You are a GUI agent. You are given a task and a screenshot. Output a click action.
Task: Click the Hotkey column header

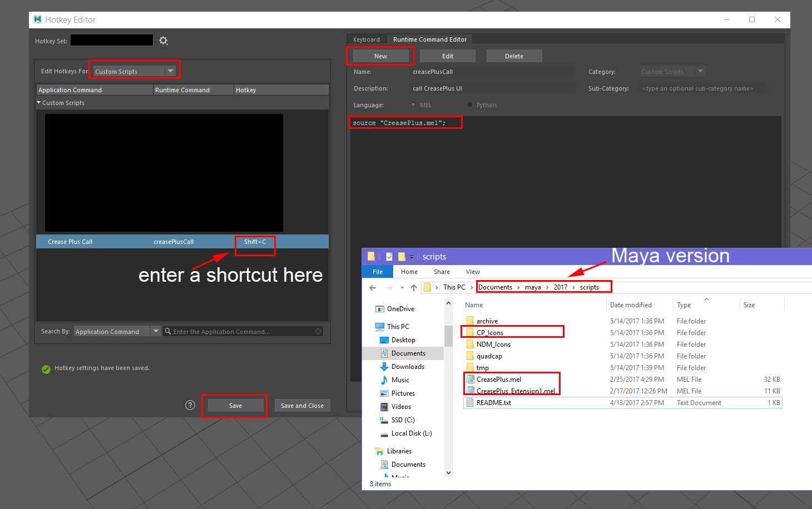click(281, 90)
